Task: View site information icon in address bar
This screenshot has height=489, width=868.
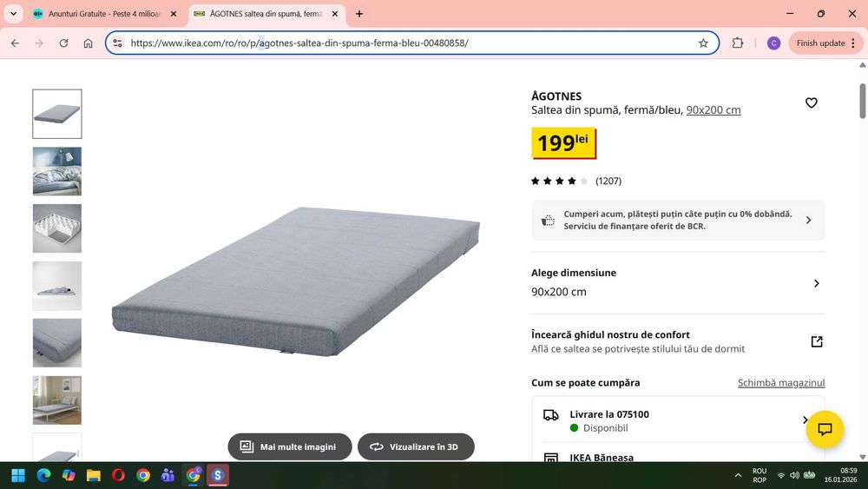Action: [117, 43]
